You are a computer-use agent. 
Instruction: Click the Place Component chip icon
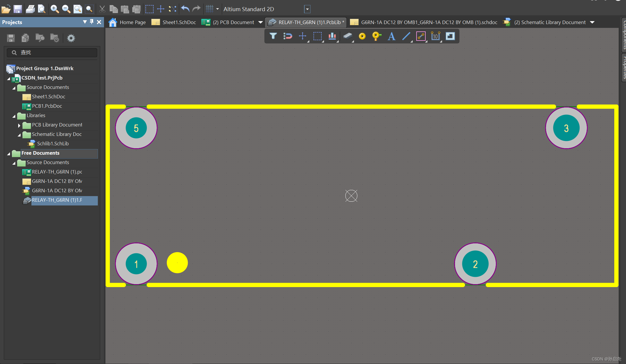tap(348, 36)
